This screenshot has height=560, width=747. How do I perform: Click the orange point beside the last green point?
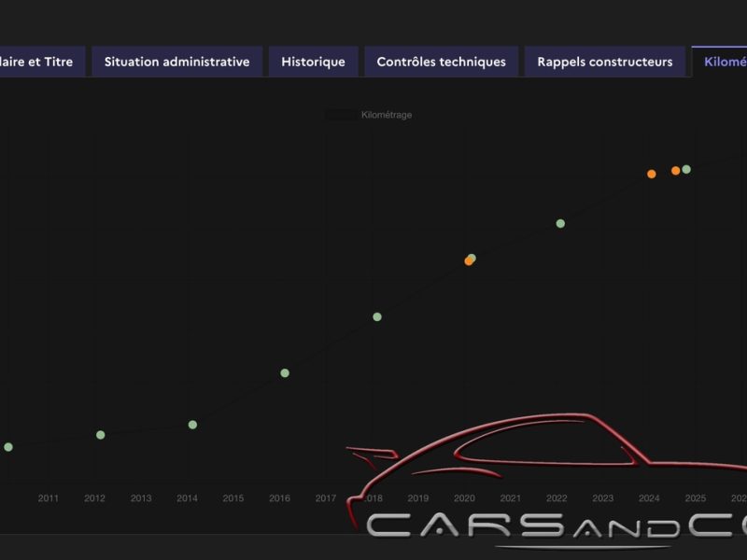(x=675, y=171)
